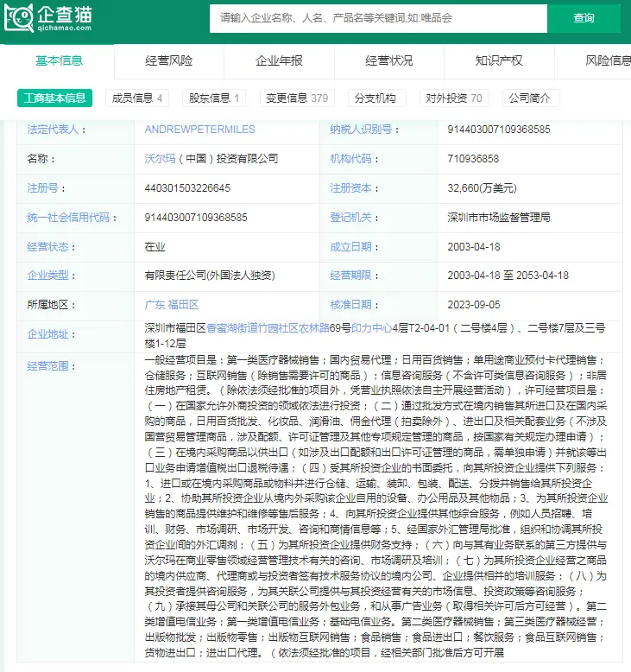Select registration number 440301503226645

coord(187,188)
